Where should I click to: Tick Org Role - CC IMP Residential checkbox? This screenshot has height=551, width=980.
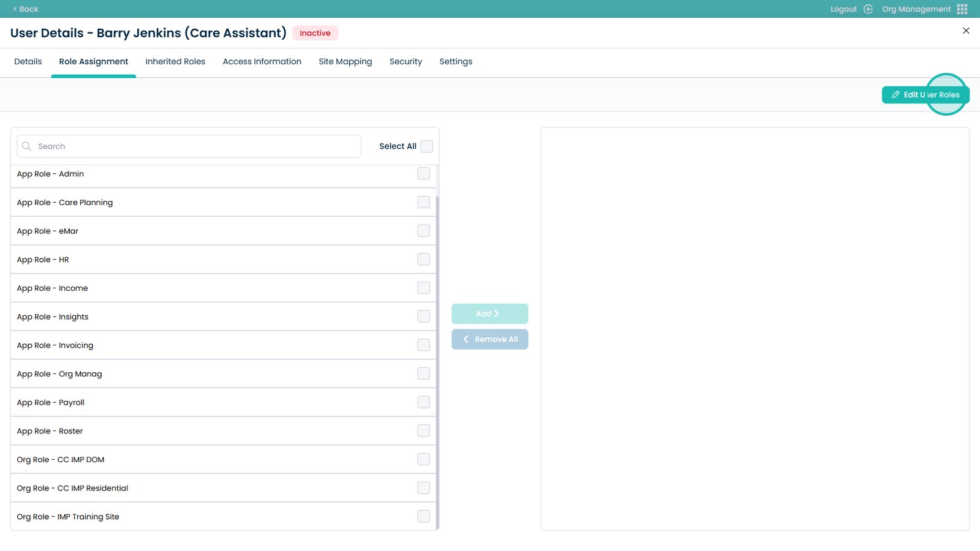[x=423, y=488]
